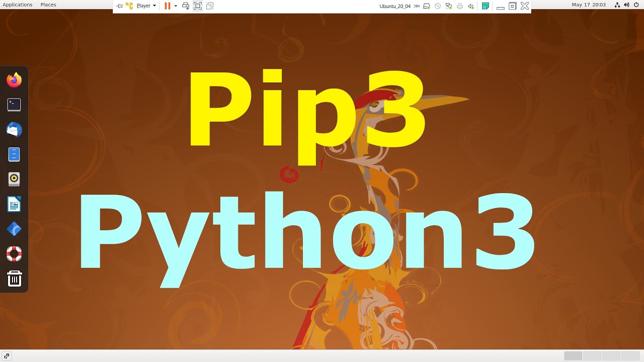Open the Applications menu
Viewport: 644px width, 362px height.
(18, 5)
